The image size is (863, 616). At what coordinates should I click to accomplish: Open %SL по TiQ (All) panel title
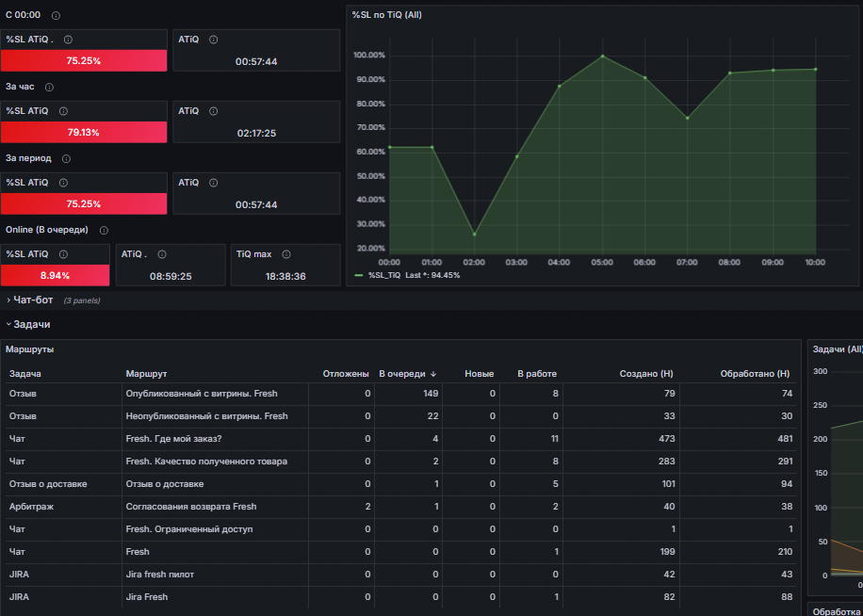pos(387,15)
